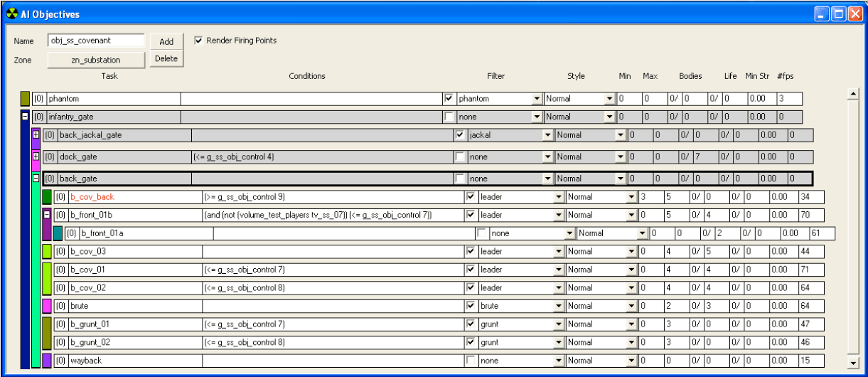Collapse the infantry_gate task

point(25,117)
